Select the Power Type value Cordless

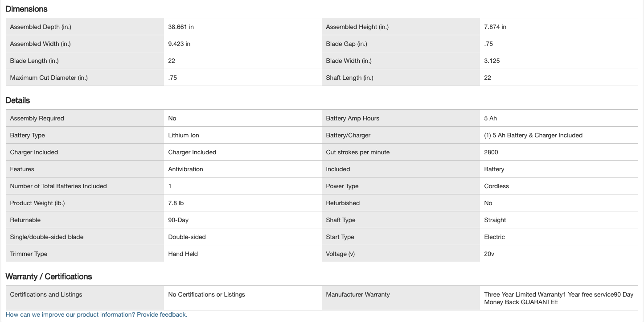pos(496,186)
